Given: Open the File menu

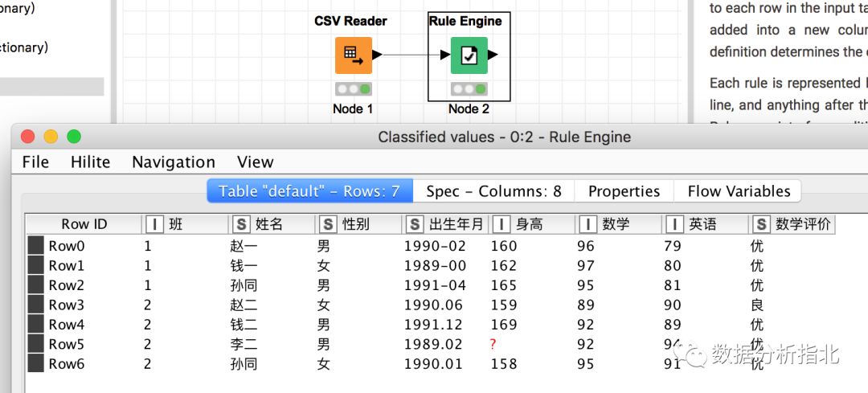Looking at the screenshot, I should coord(35,162).
